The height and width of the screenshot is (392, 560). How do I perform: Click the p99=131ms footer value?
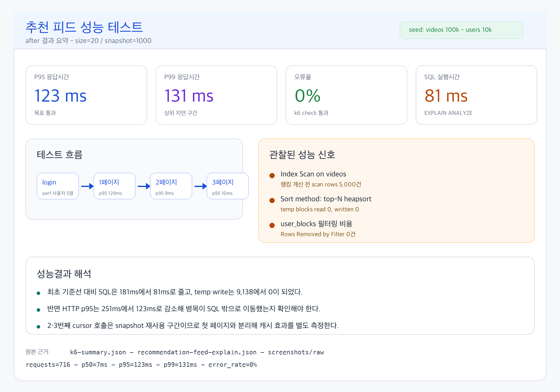pyautogui.click(x=180, y=365)
